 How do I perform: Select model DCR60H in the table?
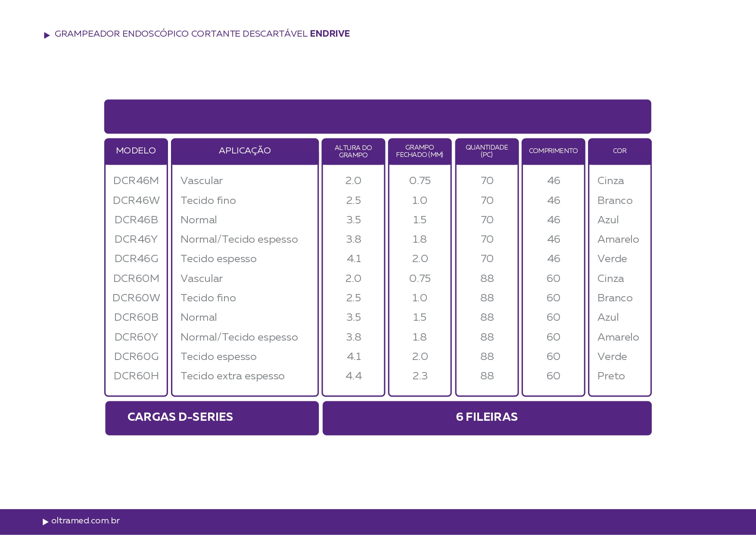point(136,376)
